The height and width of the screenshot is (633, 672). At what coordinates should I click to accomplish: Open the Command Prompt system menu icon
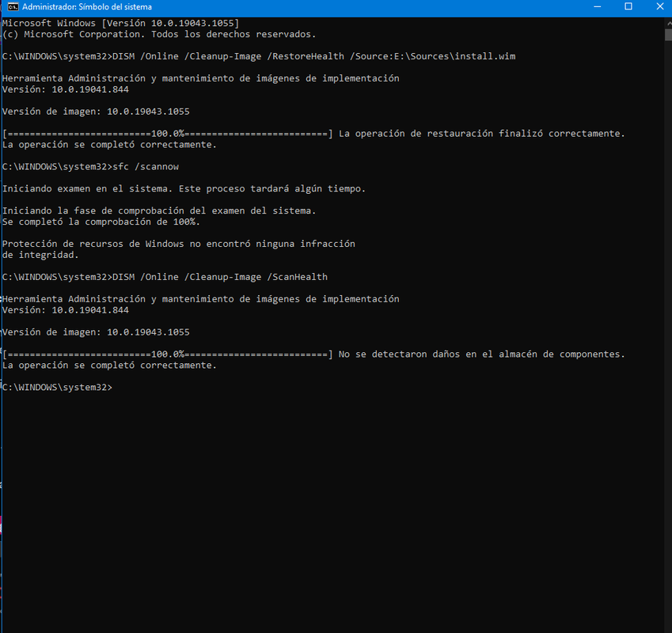[x=13, y=7]
